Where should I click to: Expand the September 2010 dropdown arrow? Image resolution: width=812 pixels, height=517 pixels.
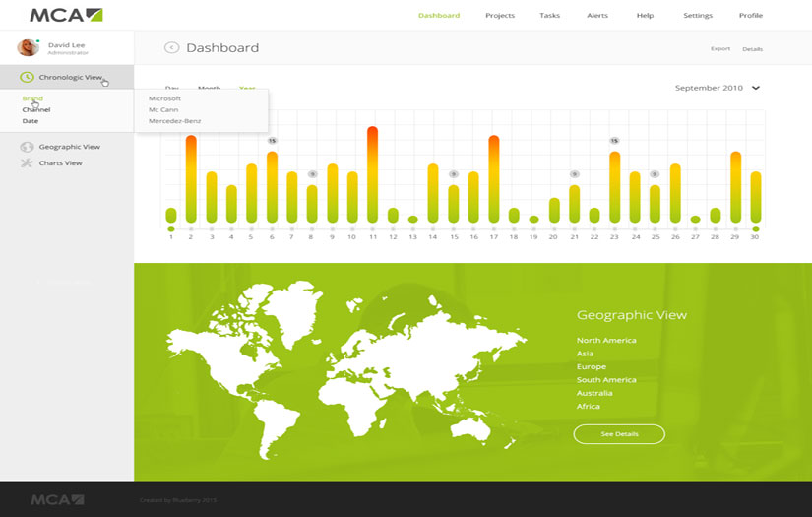[x=756, y=88]
